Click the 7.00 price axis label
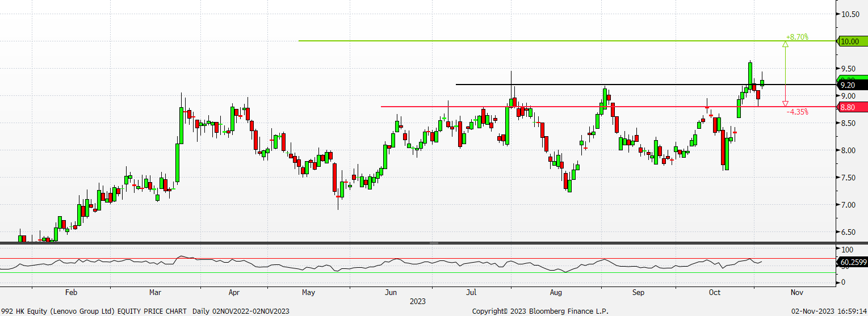This screenshot has width=868, height=316. point(848,205)
